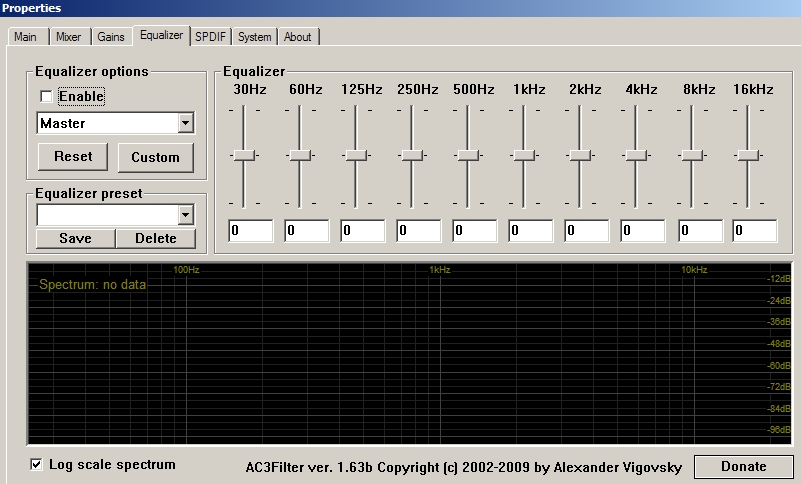This screenshot has height=484, width=801.
Task: Open the Mixer tab
Action: tap(68, 37)
